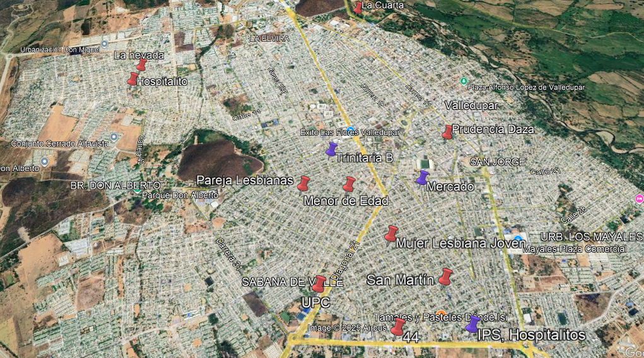
Task: Open the purple IPS, Hospitalitos pin
Action: pos(472,324)
